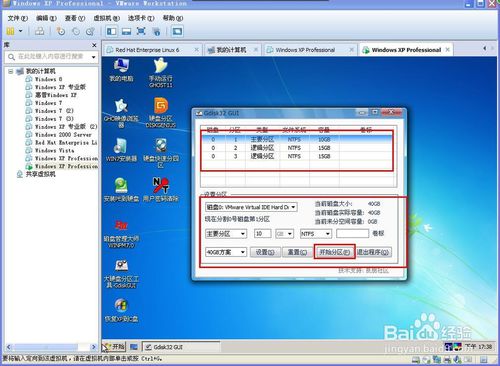
Task: Click the console view toolbar icon
Action: point(177,31)
